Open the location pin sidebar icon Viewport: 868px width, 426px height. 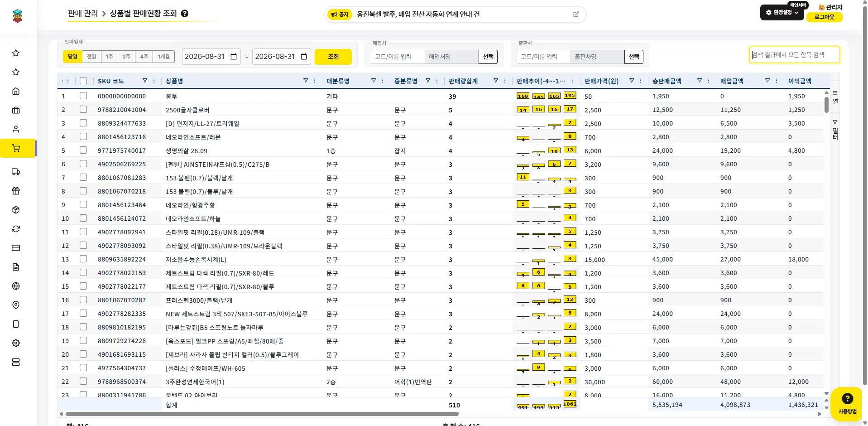click(16, 305)
